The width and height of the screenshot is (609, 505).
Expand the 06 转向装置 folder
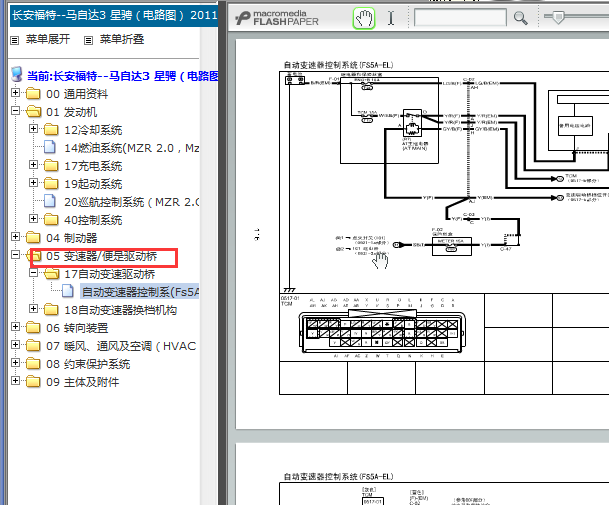point(15,327)
